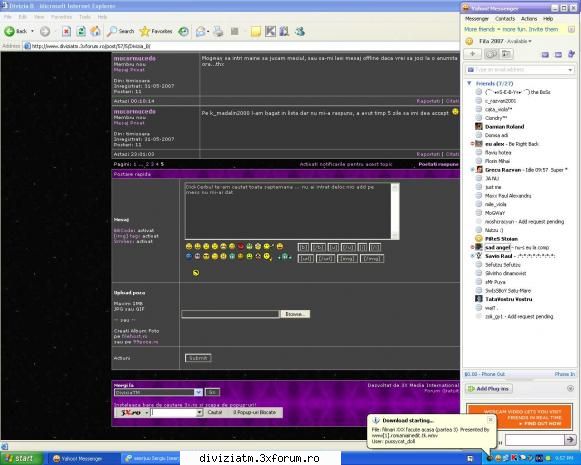Screen dimensions: 581x465
Task: Click the address bar URL field
Action: (241, 46)
